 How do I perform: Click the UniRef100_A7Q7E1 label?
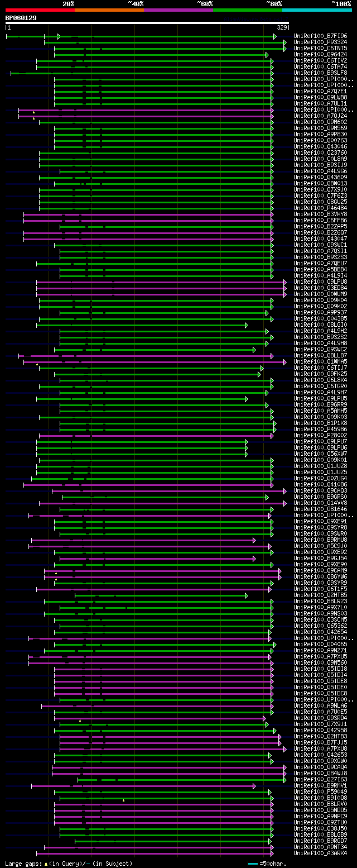click(320, 91)
